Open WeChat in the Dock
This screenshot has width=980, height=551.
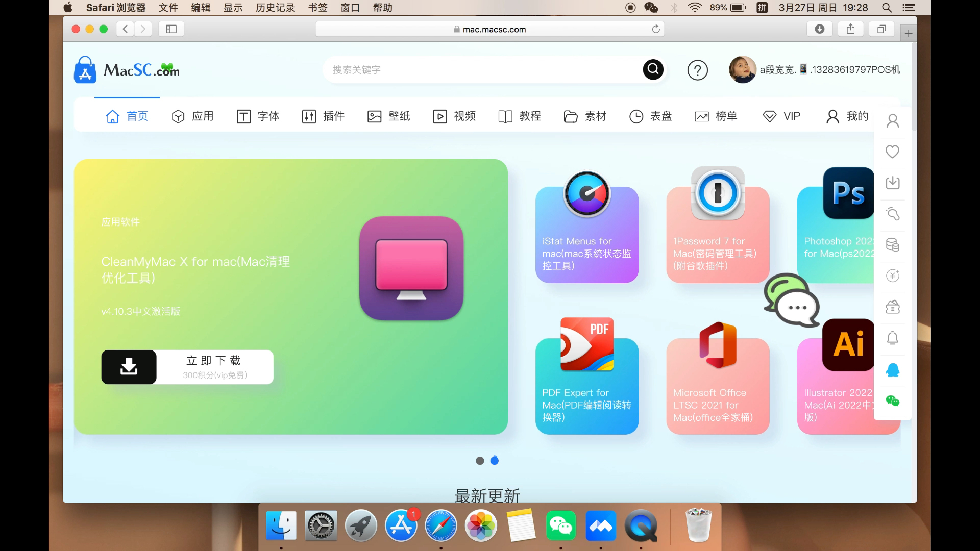(x=561, y=525)
